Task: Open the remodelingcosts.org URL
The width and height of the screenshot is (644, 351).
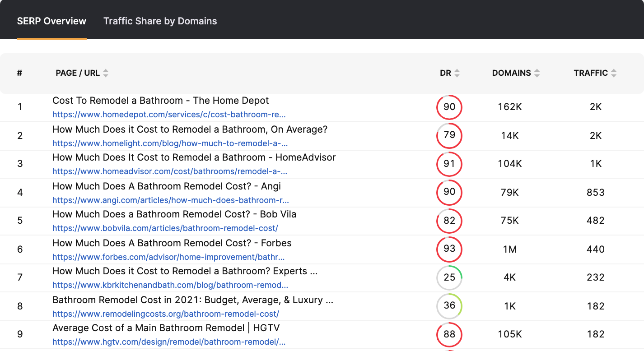Action: (x=166, y=314)
